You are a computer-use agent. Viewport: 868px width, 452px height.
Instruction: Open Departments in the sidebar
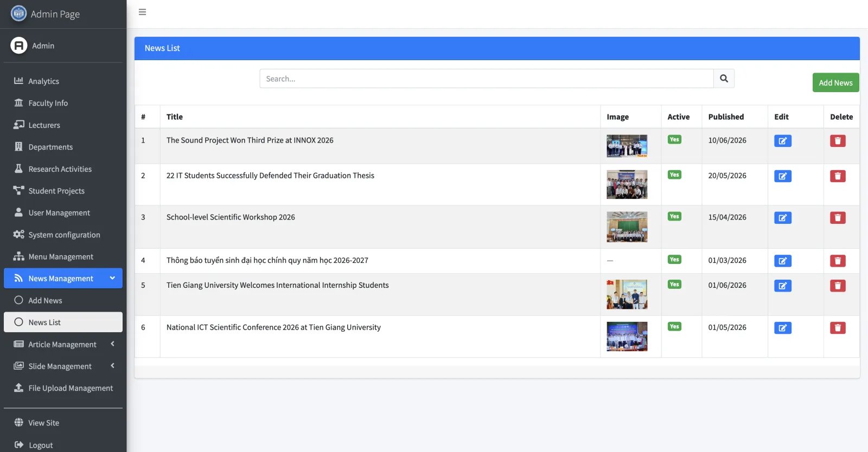pyautogui.click(x=63, y=147)
